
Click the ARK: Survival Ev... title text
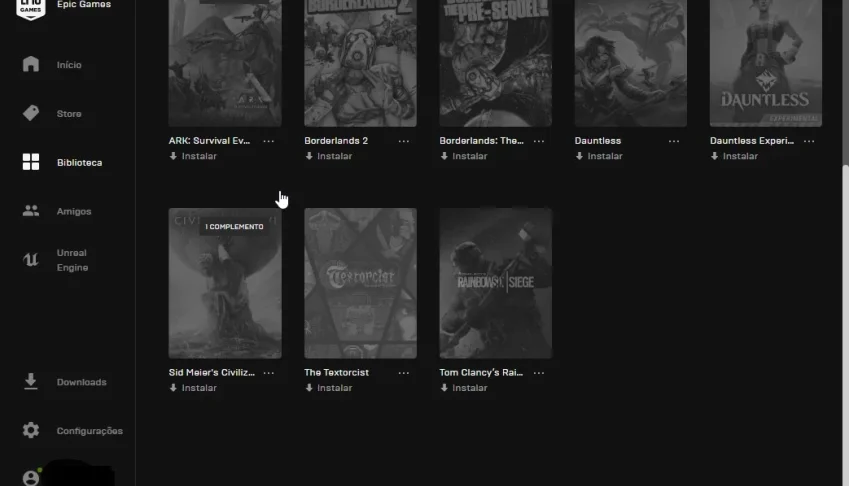coord(210,141)
